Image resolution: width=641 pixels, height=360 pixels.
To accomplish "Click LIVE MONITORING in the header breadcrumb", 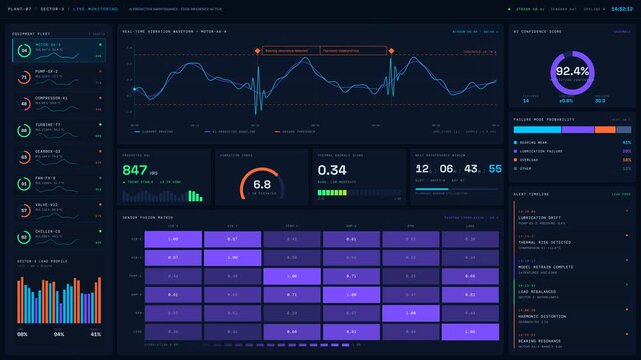I will 95,9.
